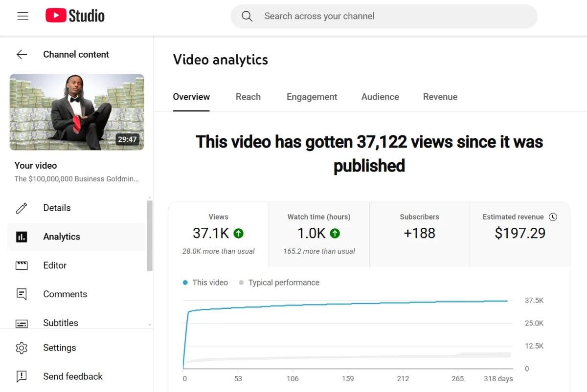587x392 pixels.
Task: Open Subtitles from the sidebar
Action: tap(77, 322)
